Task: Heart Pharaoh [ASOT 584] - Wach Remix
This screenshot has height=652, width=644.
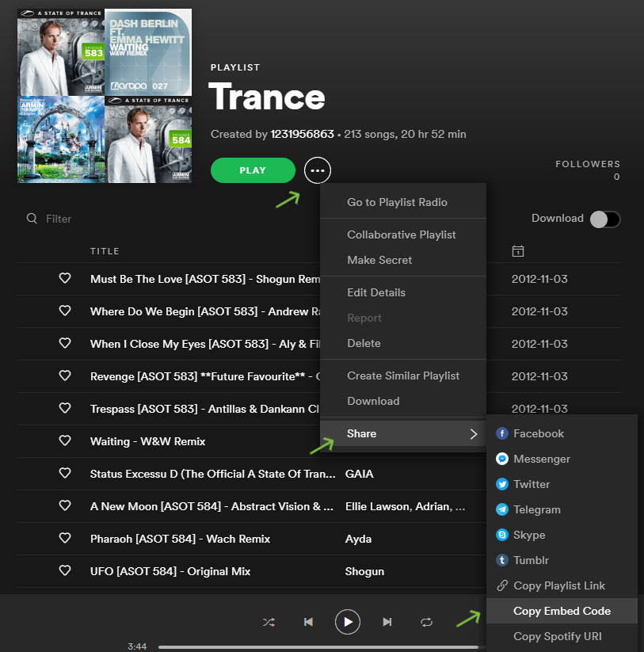Action: (65, 538)
